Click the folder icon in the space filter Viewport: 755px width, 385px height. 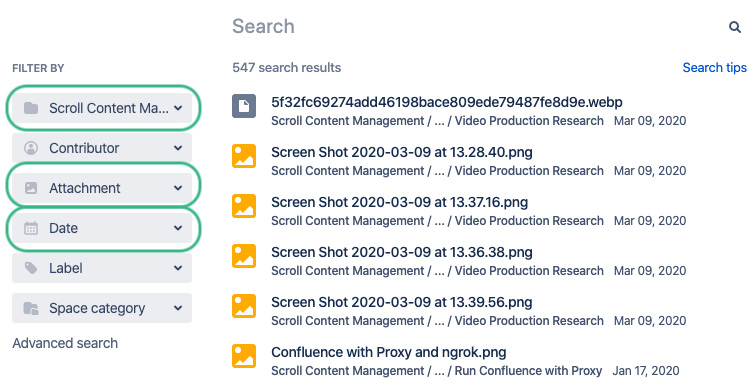pyautogui.click(x=31, y=108)
